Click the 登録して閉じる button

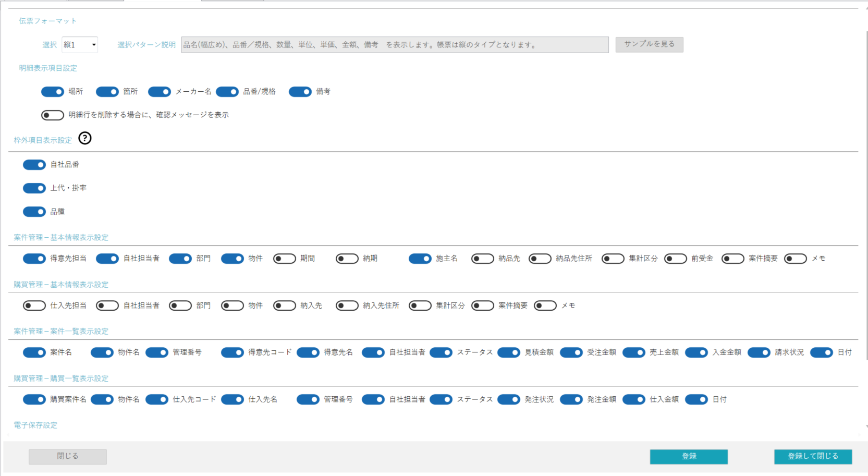(x=813, y=456)
